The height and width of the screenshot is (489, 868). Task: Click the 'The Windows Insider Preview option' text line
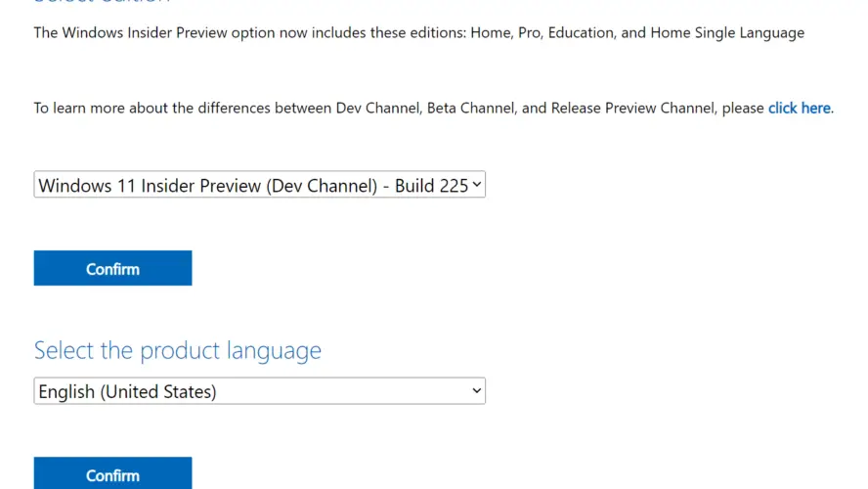pos(419,32)
